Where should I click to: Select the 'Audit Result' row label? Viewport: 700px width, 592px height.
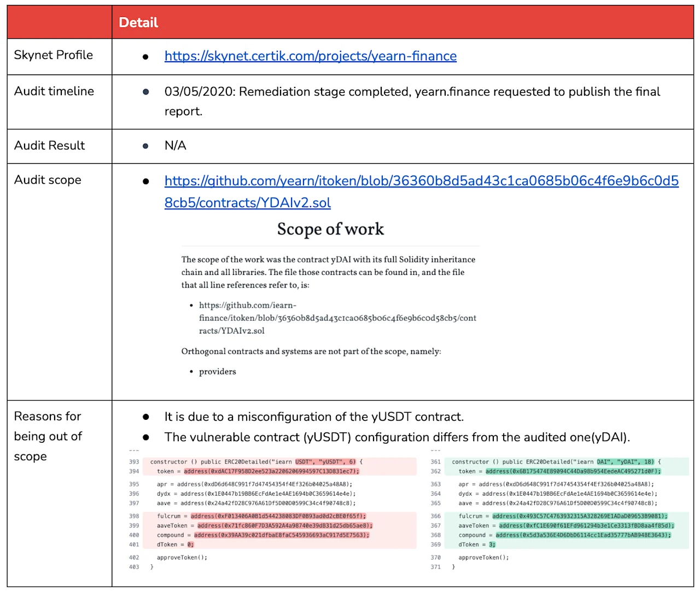click(50, 145)
